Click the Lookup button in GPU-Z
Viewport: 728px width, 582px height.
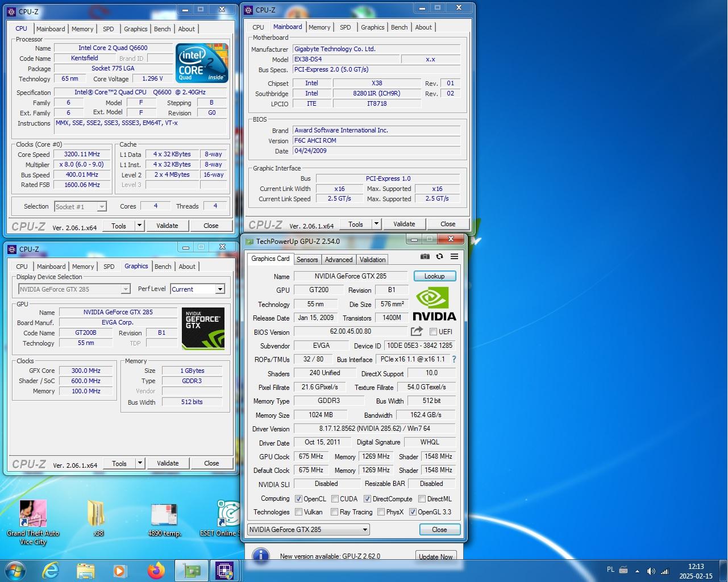pos(434,276)
